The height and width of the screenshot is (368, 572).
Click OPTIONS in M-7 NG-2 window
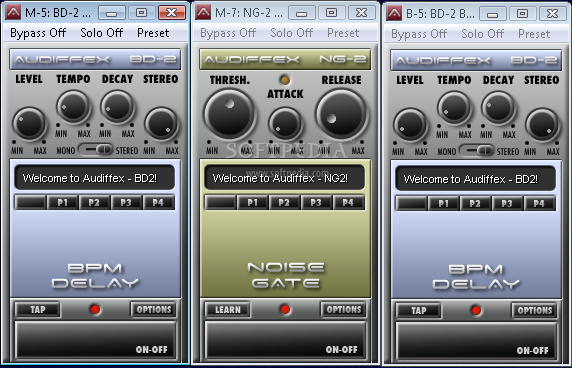[344, 310]
